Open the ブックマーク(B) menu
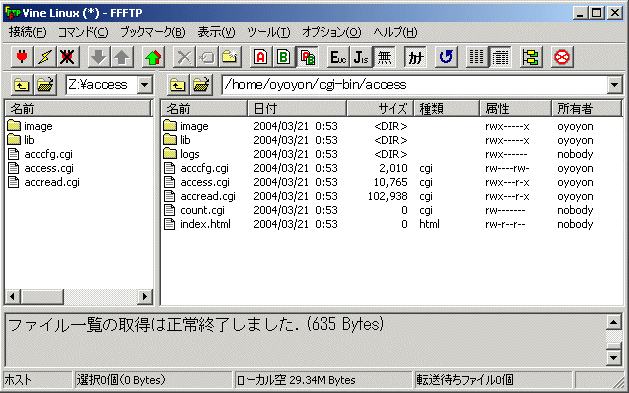Screen dimensions: 629x393 (x=153, y=32)
